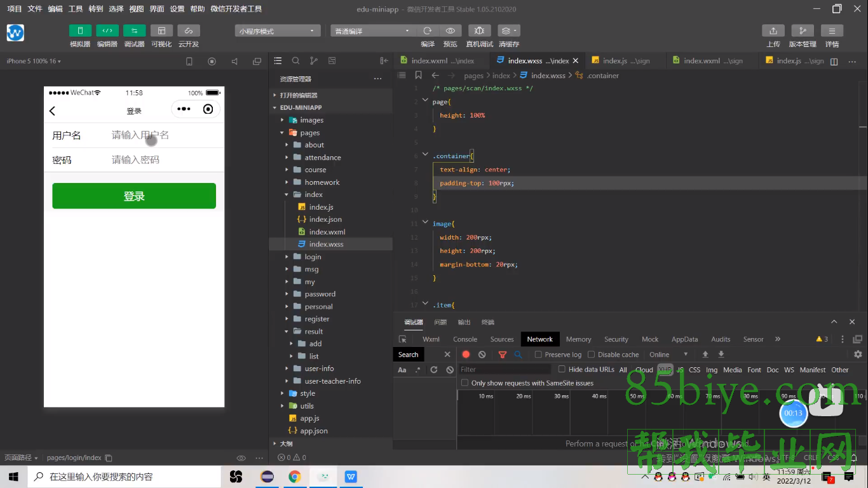Toggle the regex search option
868x488 pixels.
point(417,370)
